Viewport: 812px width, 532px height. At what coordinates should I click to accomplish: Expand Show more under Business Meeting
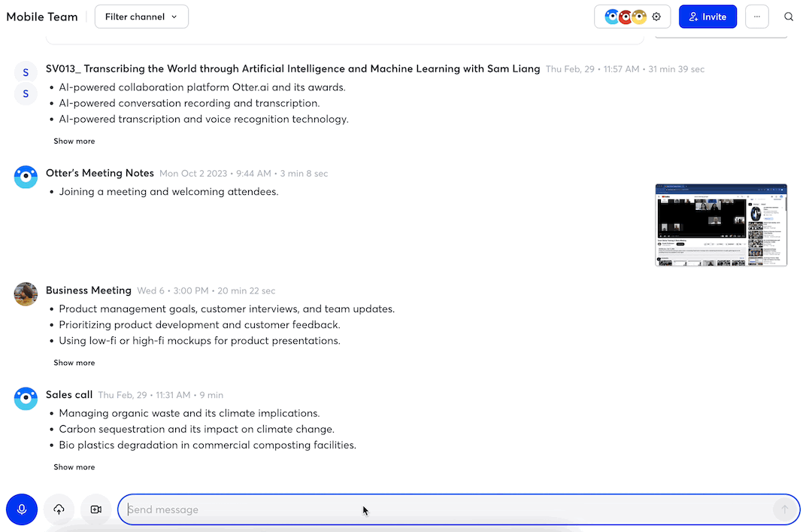[74, 363]
